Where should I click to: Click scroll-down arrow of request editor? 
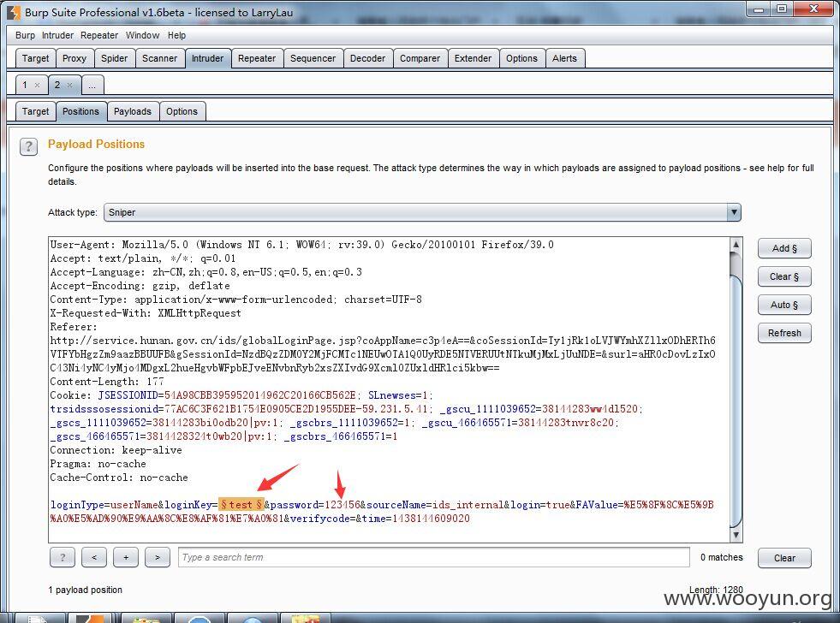click(x=736, y=535)
